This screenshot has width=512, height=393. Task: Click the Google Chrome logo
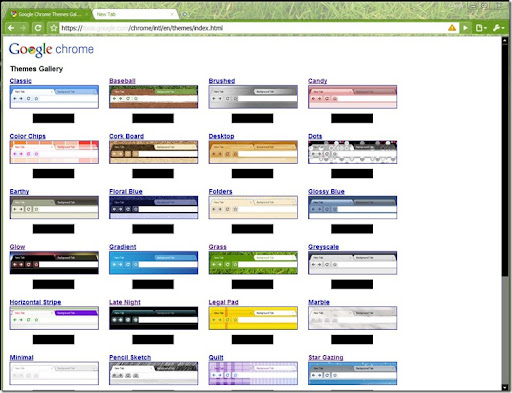coord(51,50)
